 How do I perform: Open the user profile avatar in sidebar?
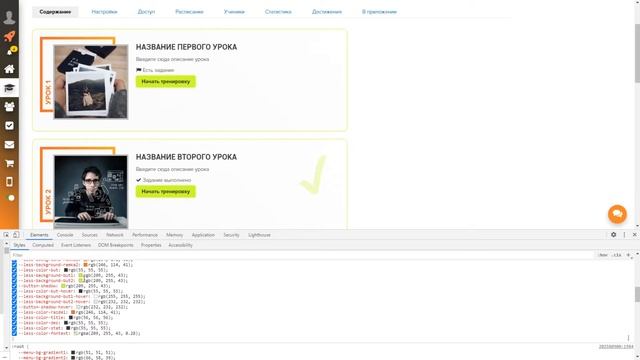click(x=9, y=17)
